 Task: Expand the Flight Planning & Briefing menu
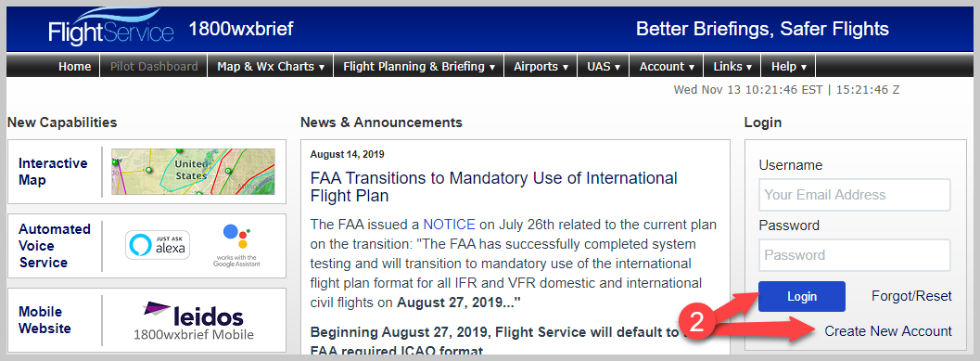click(x=419, y=66)
